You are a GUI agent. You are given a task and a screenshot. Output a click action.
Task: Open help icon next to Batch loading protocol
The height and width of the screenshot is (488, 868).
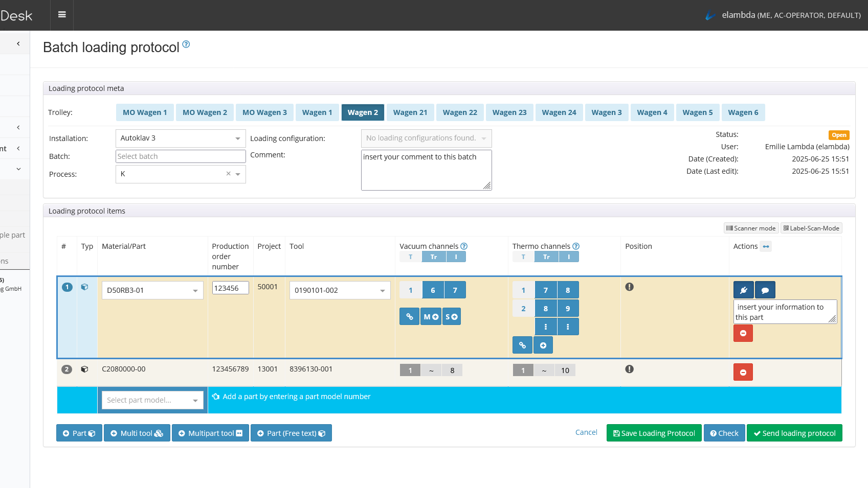[x=186, y=44]
